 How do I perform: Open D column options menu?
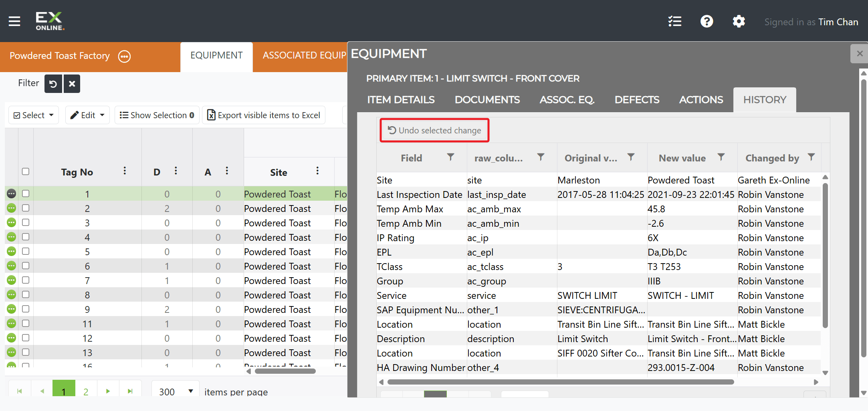pyautogui.click(x=176, y=171)
